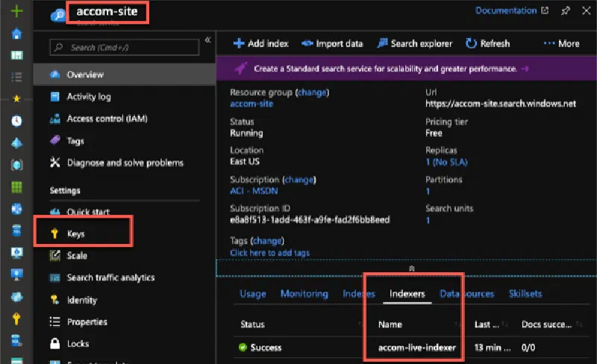The height and width of the screenshot is (364, 597).
Task: Switch to the Skillsets tab
Action: [x=525, y=294]
